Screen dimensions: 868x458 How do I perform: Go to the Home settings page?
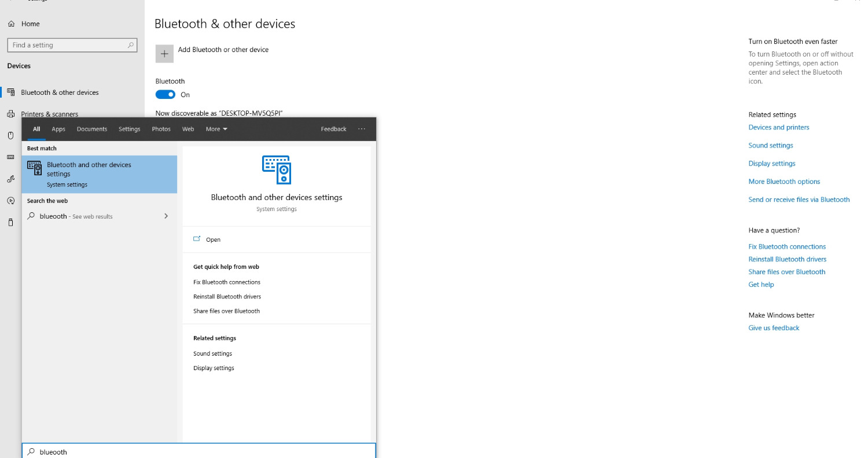coord(23,23)
